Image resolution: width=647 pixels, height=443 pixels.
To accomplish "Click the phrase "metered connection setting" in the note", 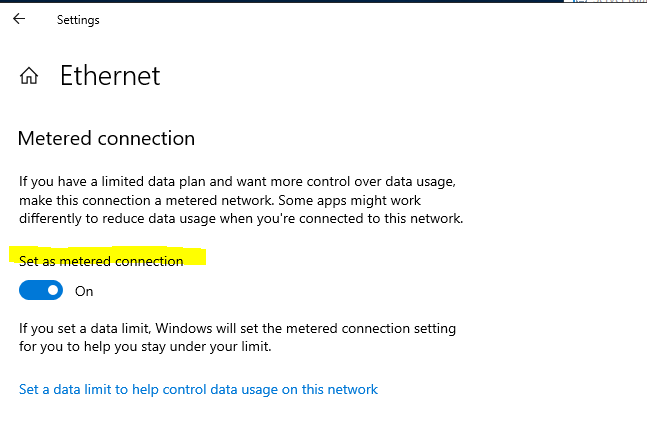I will click(x=371, y=328).
